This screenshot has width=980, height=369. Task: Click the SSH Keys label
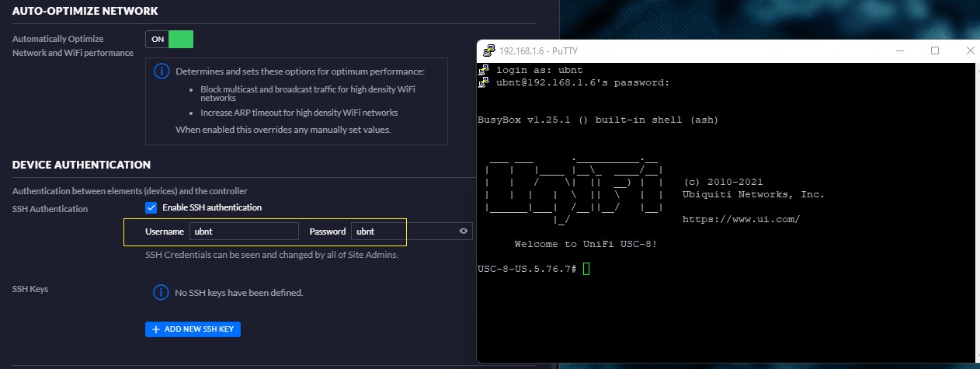[x=30, y=289]
